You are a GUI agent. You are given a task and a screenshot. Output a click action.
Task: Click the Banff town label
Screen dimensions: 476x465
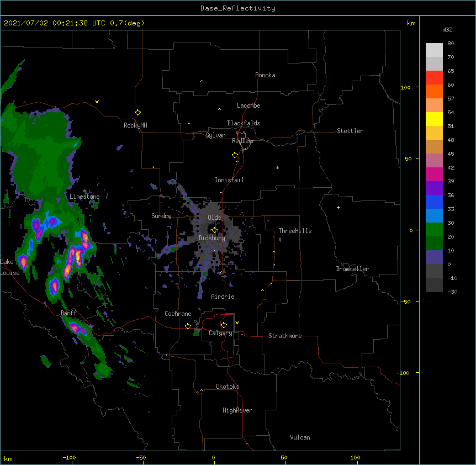(x=68, y=313)
